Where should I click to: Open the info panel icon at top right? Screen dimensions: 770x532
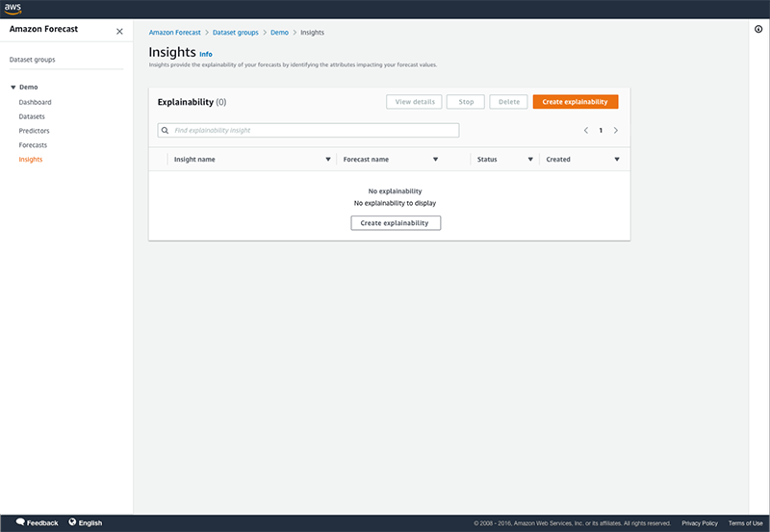point(758,29)
